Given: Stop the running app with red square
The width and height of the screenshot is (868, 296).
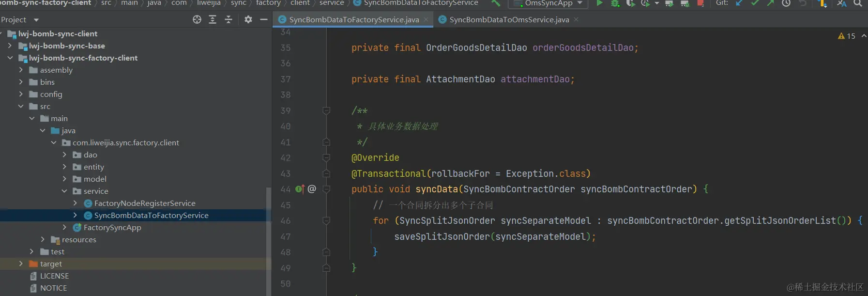Looking at the screenshot, I should click(700, 3).
